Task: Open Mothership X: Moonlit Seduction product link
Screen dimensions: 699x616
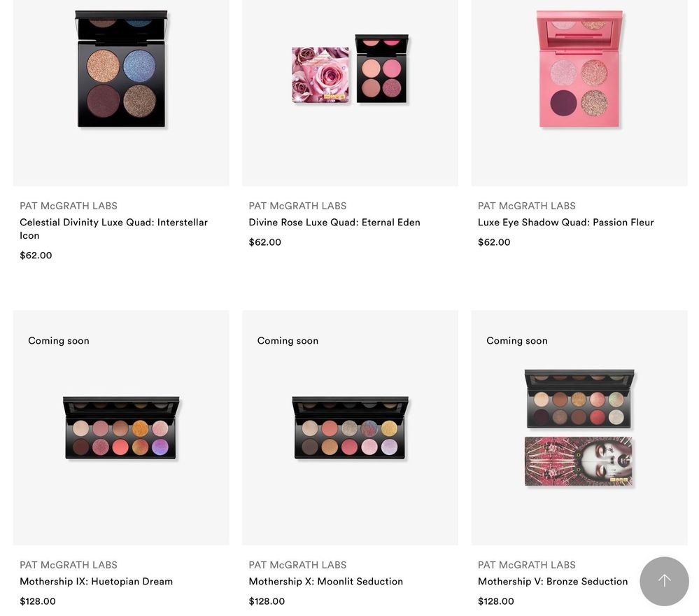Action: pyautogui.click(x=326, y=581)
